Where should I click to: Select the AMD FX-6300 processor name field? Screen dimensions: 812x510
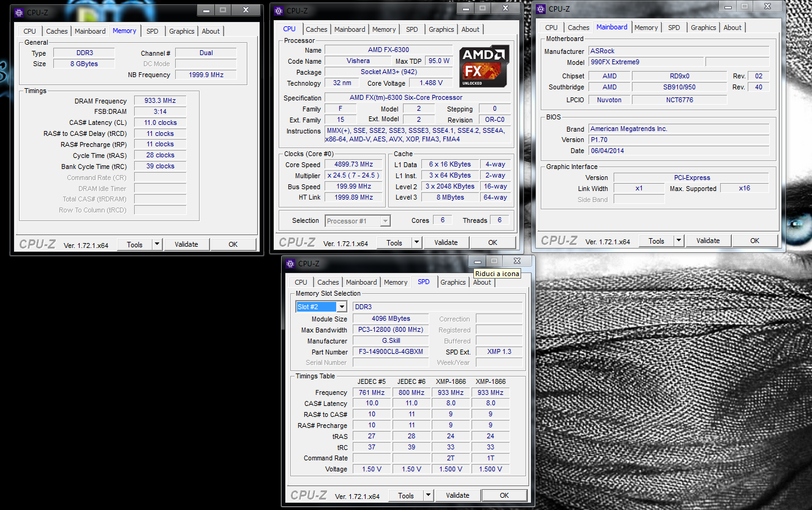389,50
